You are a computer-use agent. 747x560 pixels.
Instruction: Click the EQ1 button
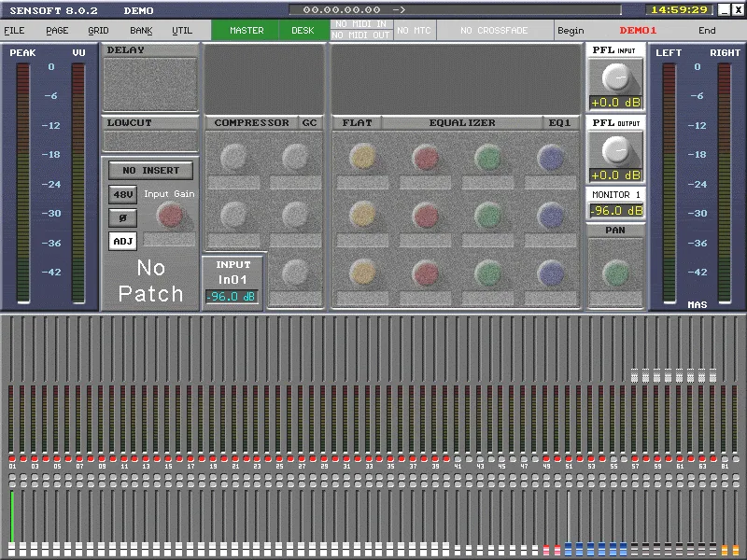coord(559,123)
